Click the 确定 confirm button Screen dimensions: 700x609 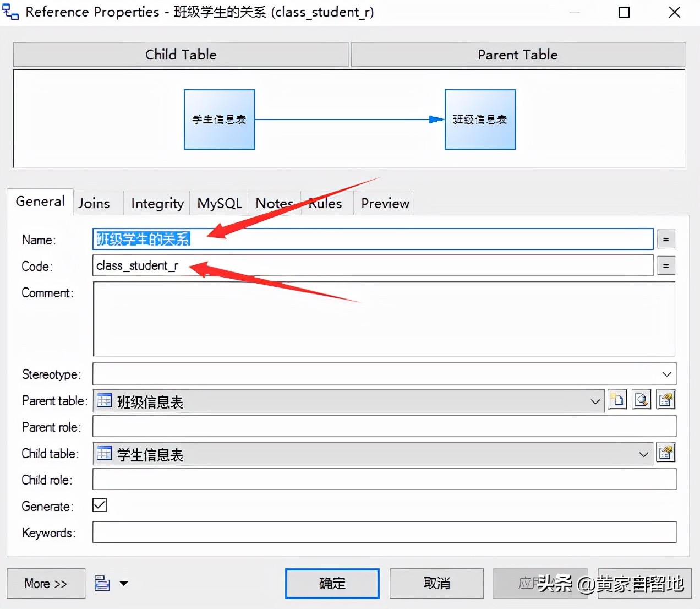coord(332,583)
